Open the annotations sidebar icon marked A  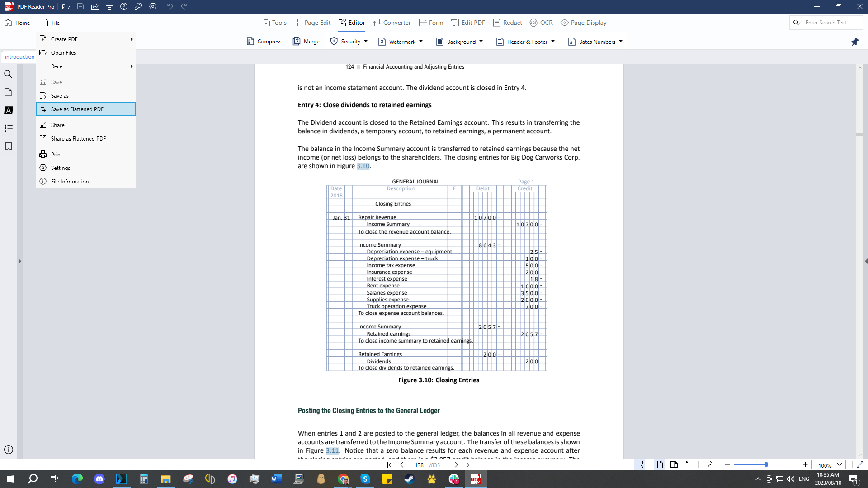[x=8, y=110]
